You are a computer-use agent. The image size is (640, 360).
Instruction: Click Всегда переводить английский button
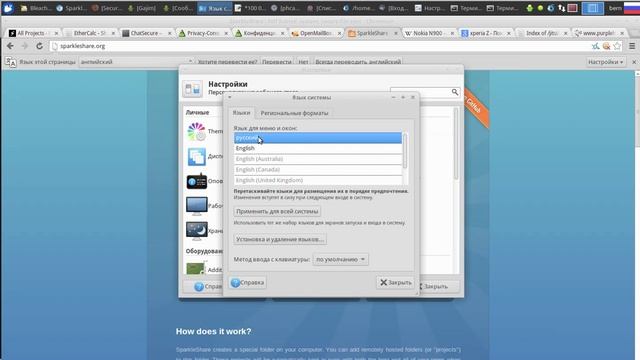(x=358, y=62)
